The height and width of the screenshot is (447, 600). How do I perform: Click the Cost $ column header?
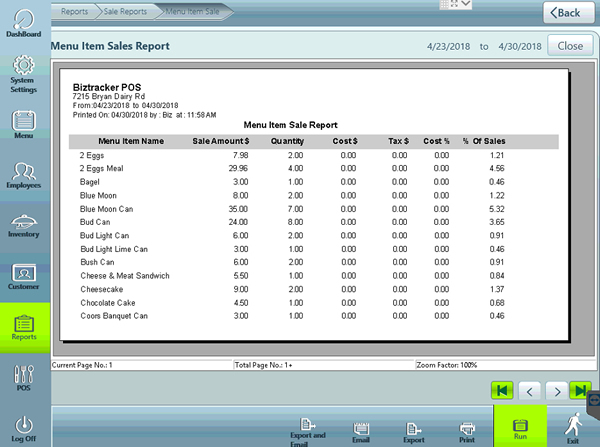point(345,141)
